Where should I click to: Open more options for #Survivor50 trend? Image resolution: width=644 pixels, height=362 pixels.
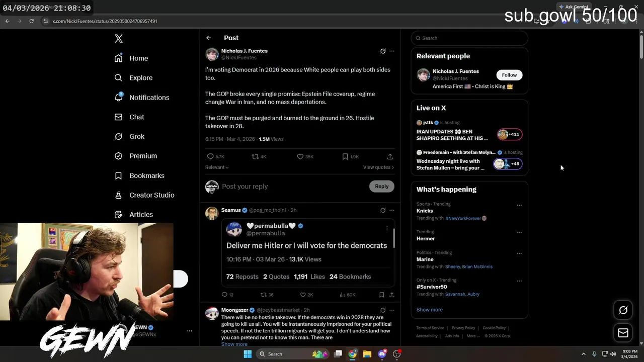519,281
